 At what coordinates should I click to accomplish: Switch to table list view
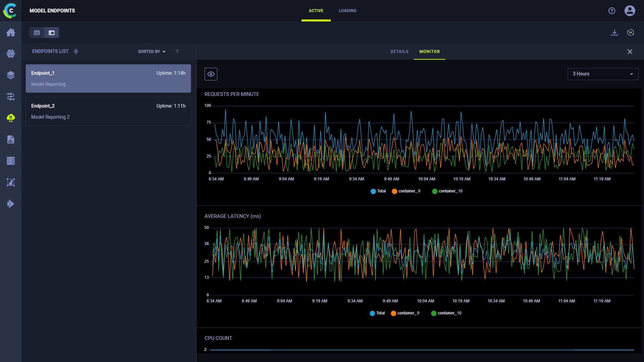point(37,33)
